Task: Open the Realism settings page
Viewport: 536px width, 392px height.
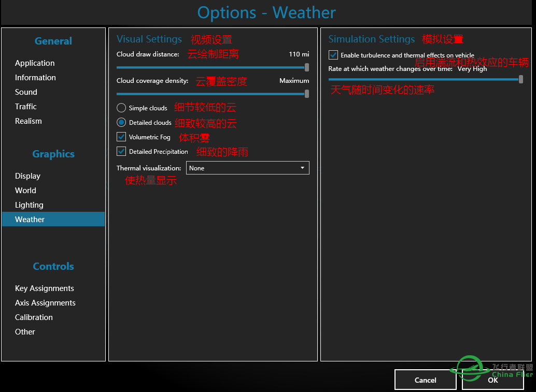Action: click(29, 121)
